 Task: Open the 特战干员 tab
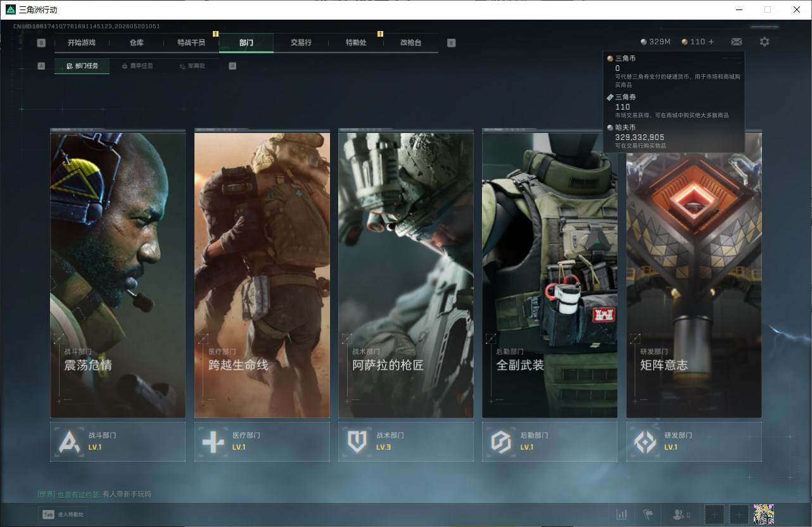coord(191,42)
